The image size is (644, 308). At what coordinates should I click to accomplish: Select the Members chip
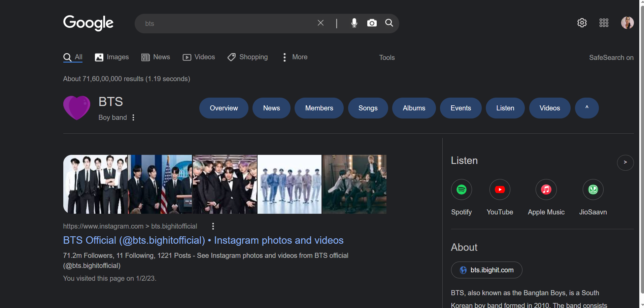click(x=319, y=108)
